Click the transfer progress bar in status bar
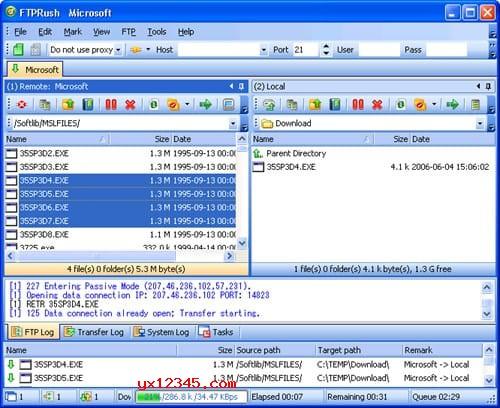The image size is (500, 408). pos(191,397)
